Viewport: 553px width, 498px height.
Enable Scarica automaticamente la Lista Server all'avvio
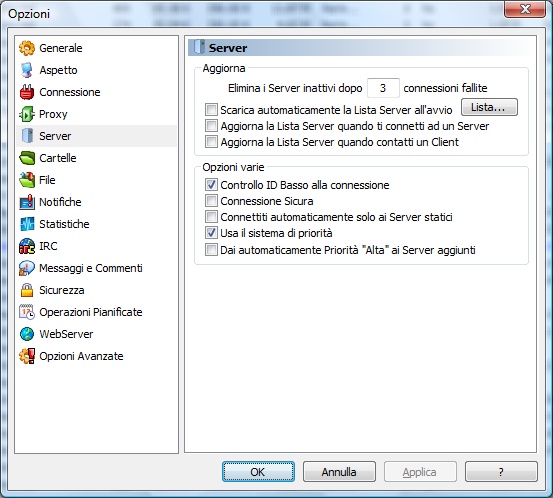point(211,109)
